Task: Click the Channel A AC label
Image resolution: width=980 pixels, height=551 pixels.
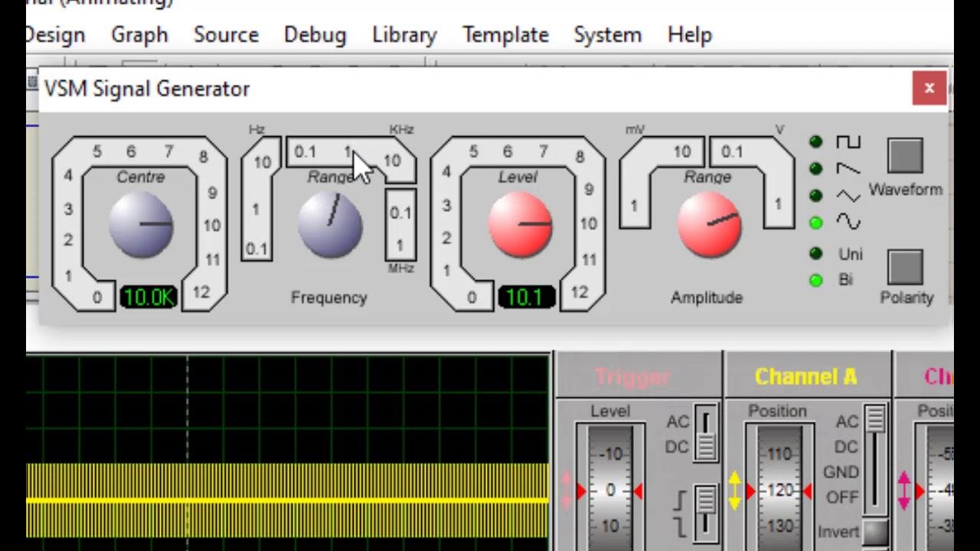Action: coord(847,422)
